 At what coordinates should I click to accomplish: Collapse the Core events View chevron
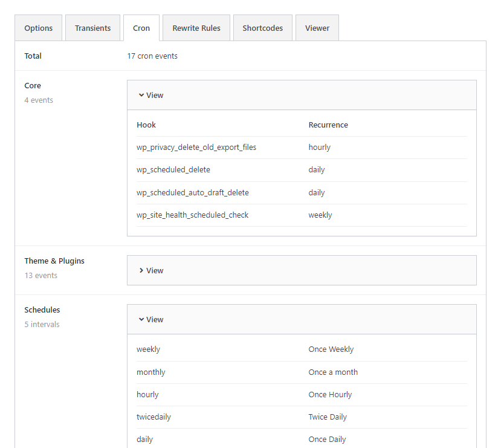pyautogui.click(x=141, y=95)
